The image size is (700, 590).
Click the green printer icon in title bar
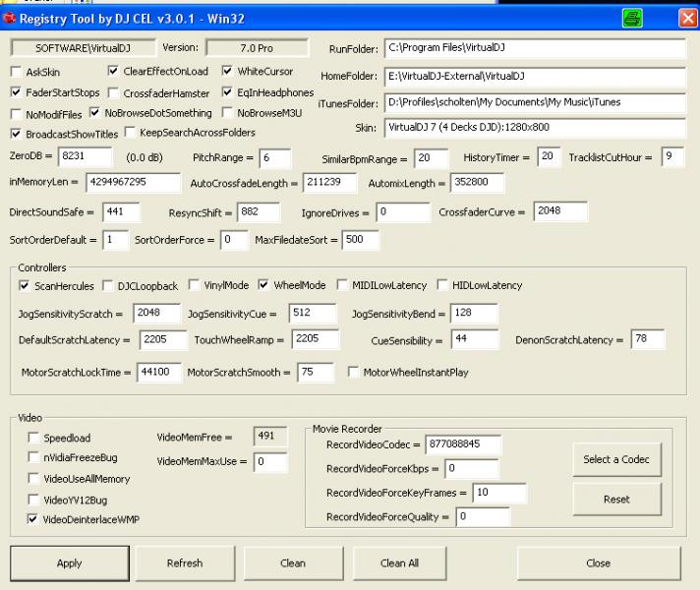[632, 19]
